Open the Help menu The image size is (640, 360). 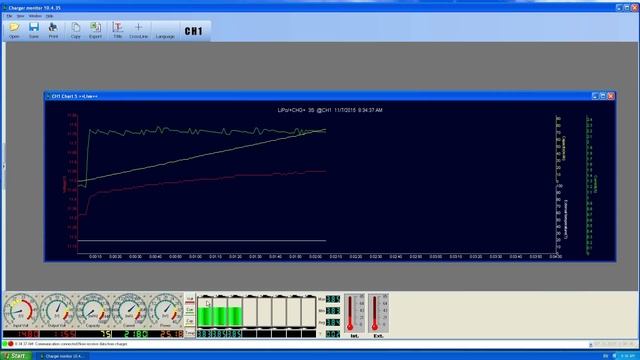coord(49,16)
